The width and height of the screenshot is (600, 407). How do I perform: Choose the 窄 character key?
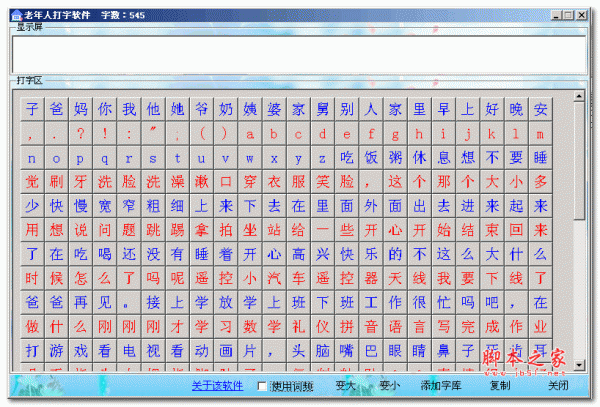point(129,206)
